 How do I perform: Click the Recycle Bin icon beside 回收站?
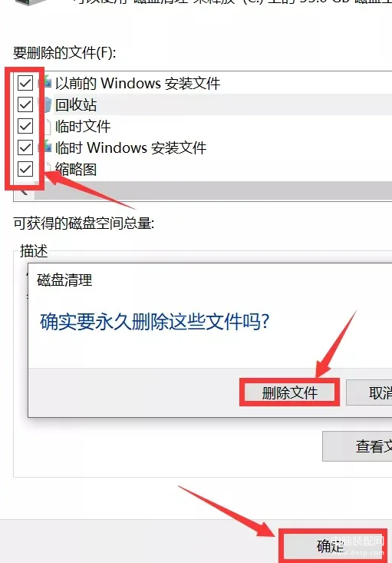coord(47,104)
